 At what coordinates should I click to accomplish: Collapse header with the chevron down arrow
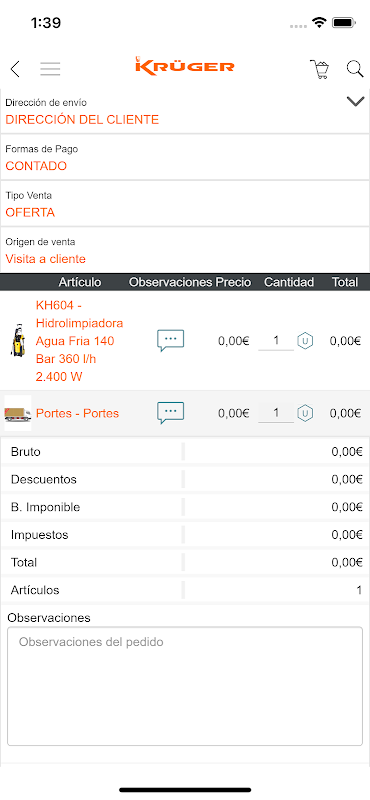coord(355,101)
